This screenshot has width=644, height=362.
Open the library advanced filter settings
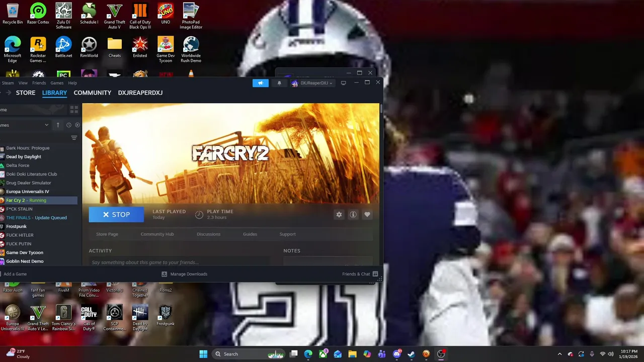[74, 138]
